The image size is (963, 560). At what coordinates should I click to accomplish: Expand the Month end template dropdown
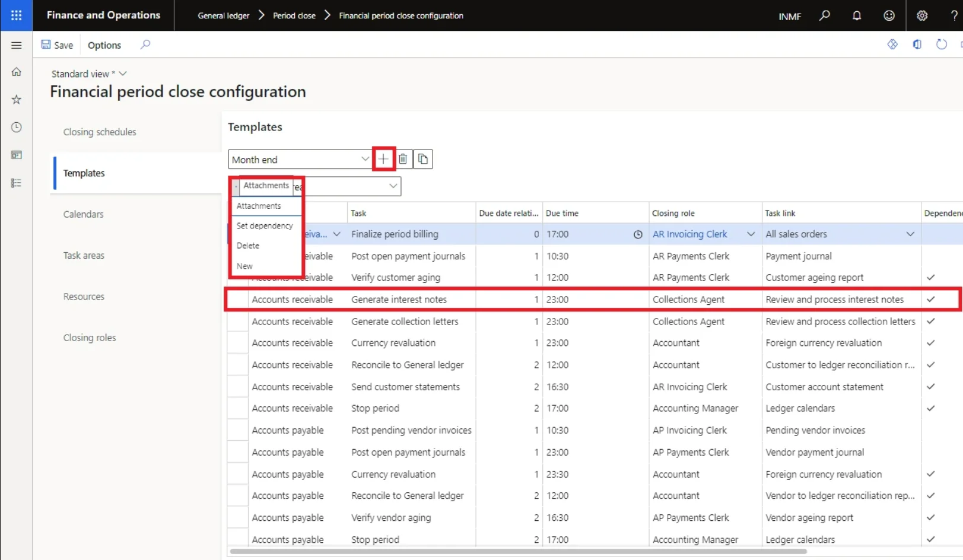pos(365,159)
